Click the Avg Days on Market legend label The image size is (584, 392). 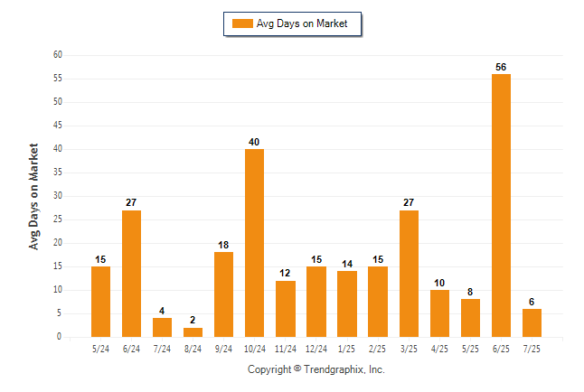[302, 23]
